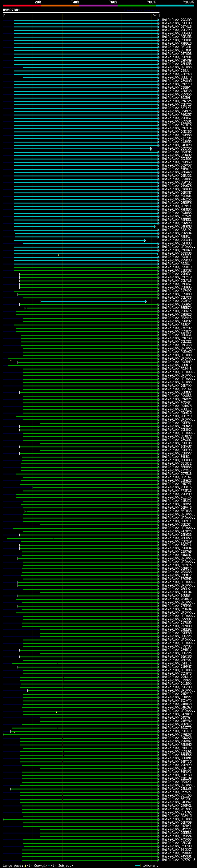The image size is (197, 868).
Task: Click the hit UniRef100_Q5N725
Action: pyautogui.click(x=177, y=101)
